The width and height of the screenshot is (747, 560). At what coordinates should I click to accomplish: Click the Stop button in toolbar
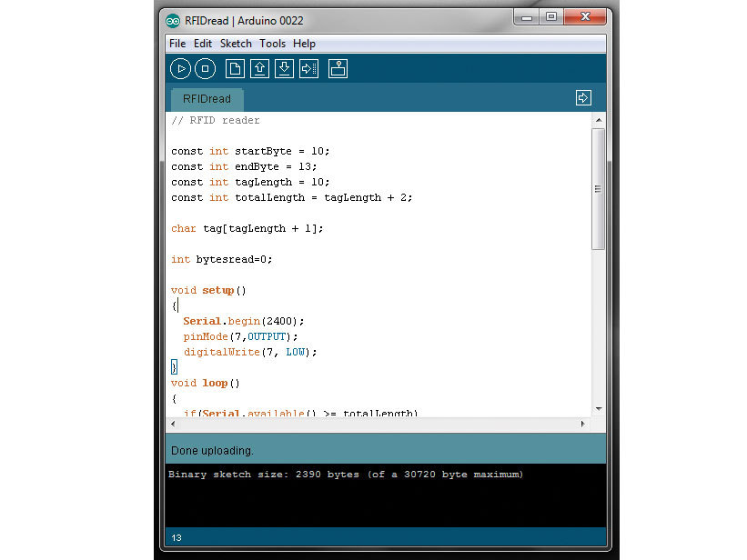pyautogui.click(x=206, y=69)
